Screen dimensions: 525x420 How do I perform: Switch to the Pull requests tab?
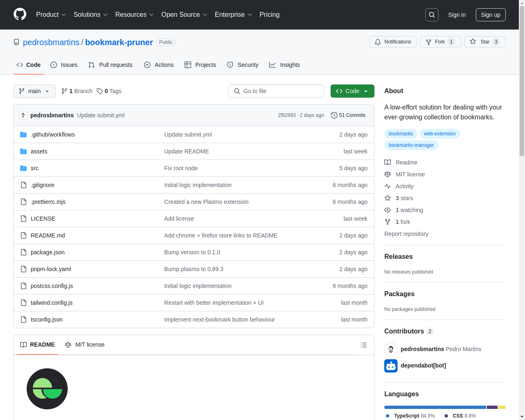click(x=110, y=65)
